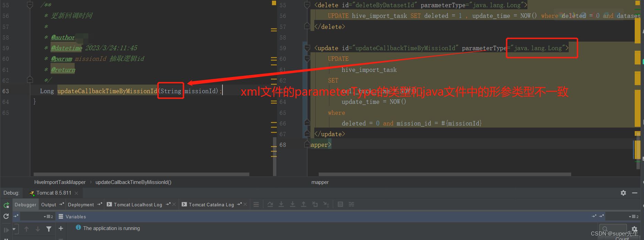Image resolution: width=644 pixels, height=240 pixels.
Task: Click next frame down arrow
Action: coord(38,229)
